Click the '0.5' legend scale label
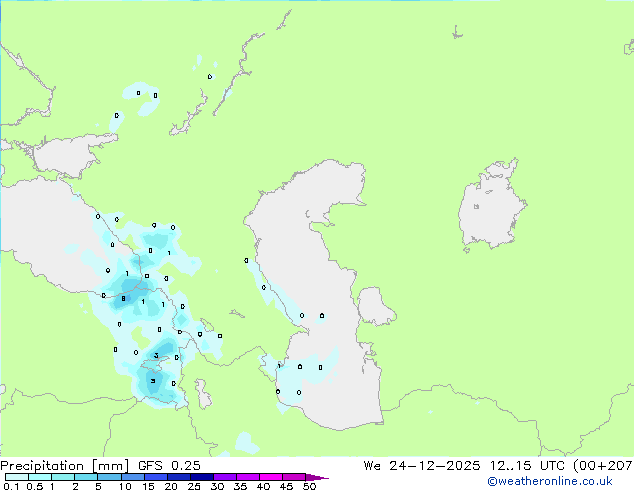 (x=34, y=486)
